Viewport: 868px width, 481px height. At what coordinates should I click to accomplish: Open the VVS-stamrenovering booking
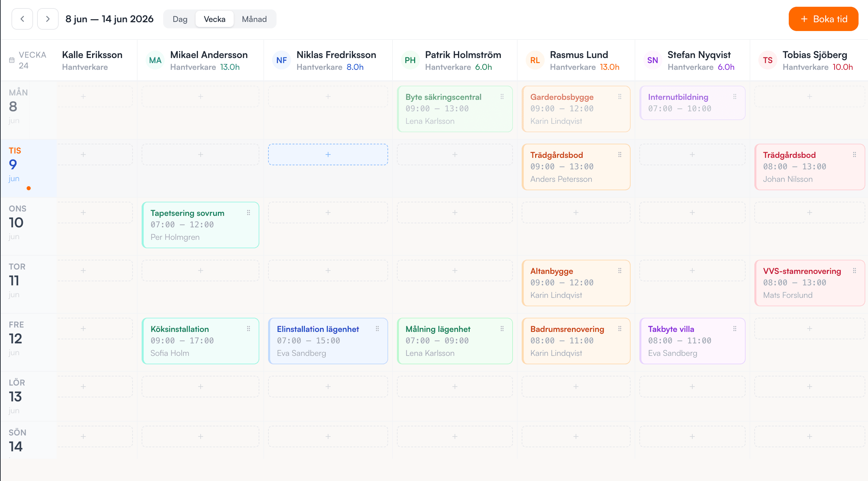coord(810,283)
